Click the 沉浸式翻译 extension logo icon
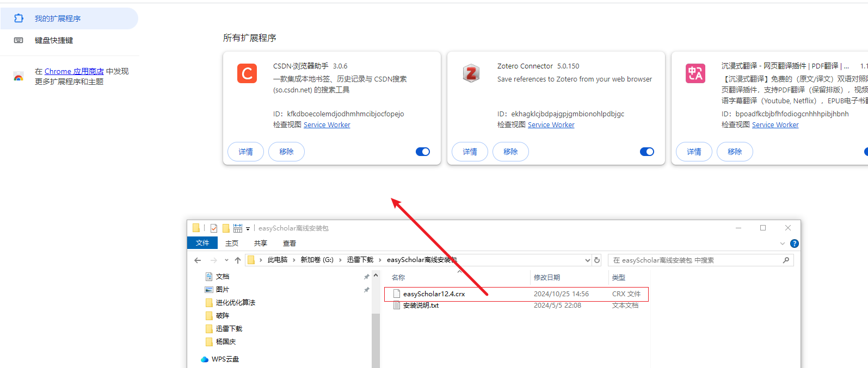The width and height of the screenshot is (868, 368). 695,73
